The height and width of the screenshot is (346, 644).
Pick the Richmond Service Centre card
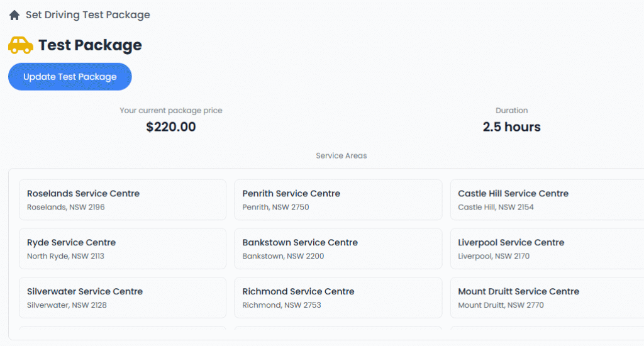pyautogui.click(x=338, y=298)
